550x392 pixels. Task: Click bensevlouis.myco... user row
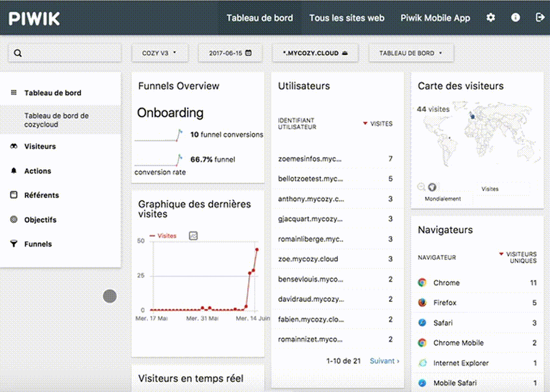coord(337,279)
